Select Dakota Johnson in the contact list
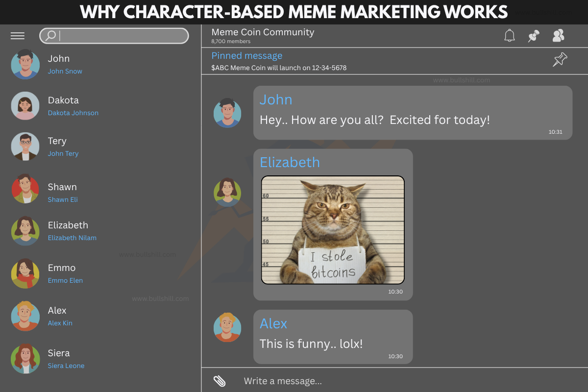This screenshot has width=588, height=392. coord(73,112)
